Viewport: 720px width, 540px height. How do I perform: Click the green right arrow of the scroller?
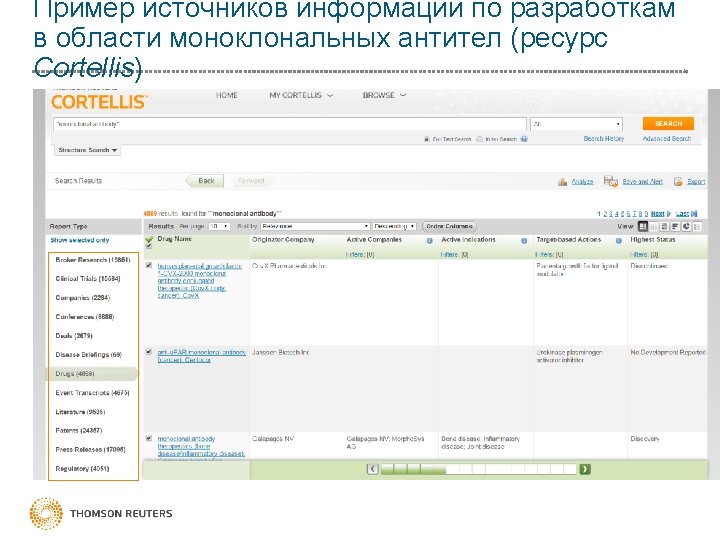tap(585, 469)
